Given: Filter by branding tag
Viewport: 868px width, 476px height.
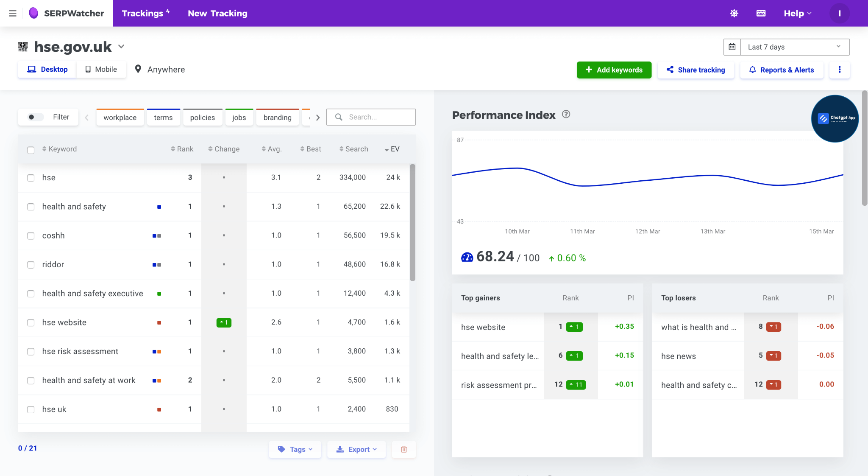Looking at the screenshot, I should click(277, 118).
